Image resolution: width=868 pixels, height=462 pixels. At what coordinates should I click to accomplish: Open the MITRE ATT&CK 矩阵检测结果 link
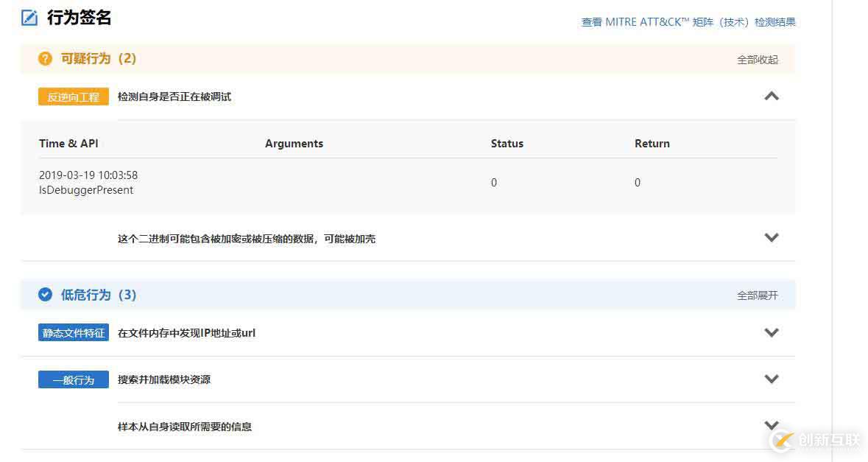click(x=688, y=22)
